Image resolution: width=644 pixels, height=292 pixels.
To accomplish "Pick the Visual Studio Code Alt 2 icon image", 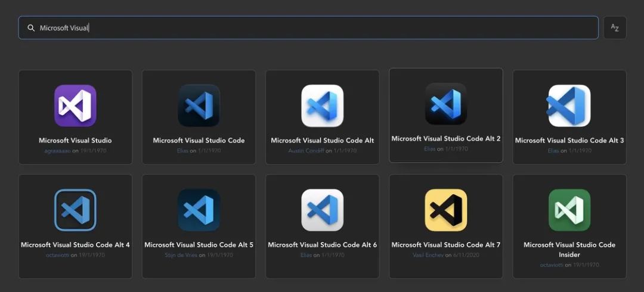I will 446,104.
